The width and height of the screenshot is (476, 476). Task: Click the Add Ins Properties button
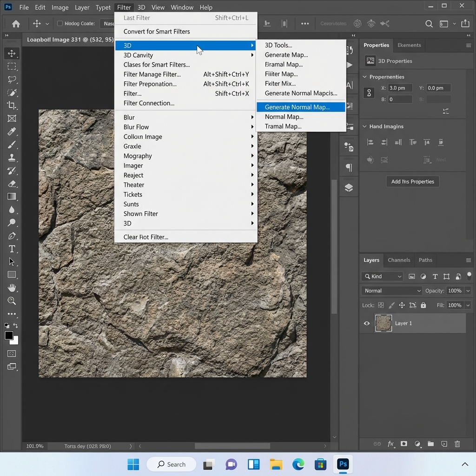click(412, 181)
